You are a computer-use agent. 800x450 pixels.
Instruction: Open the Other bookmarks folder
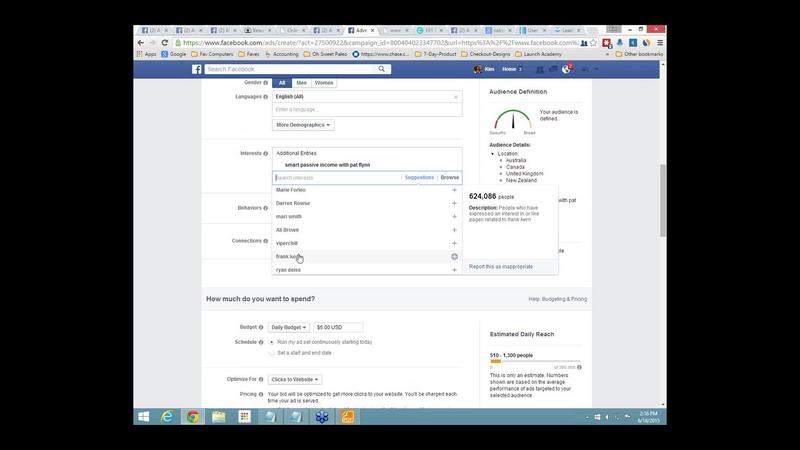(x=639, y=54)
